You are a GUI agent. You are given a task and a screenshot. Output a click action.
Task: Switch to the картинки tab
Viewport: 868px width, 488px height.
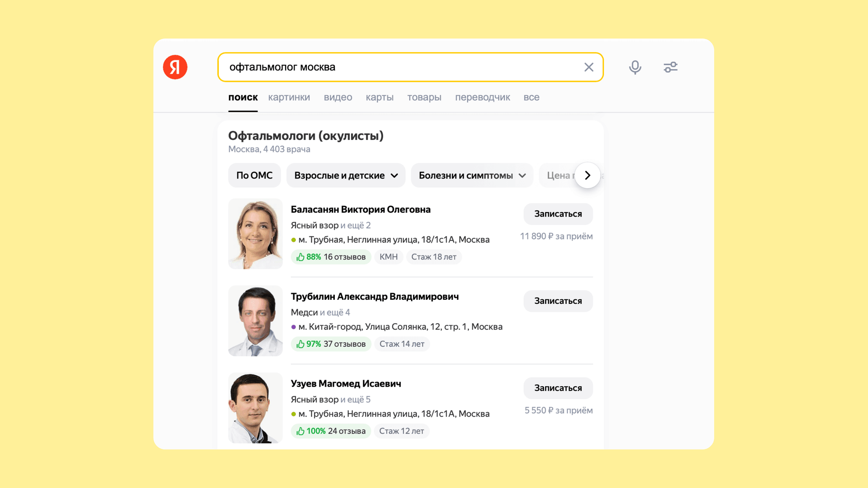[x=289, y=97]
